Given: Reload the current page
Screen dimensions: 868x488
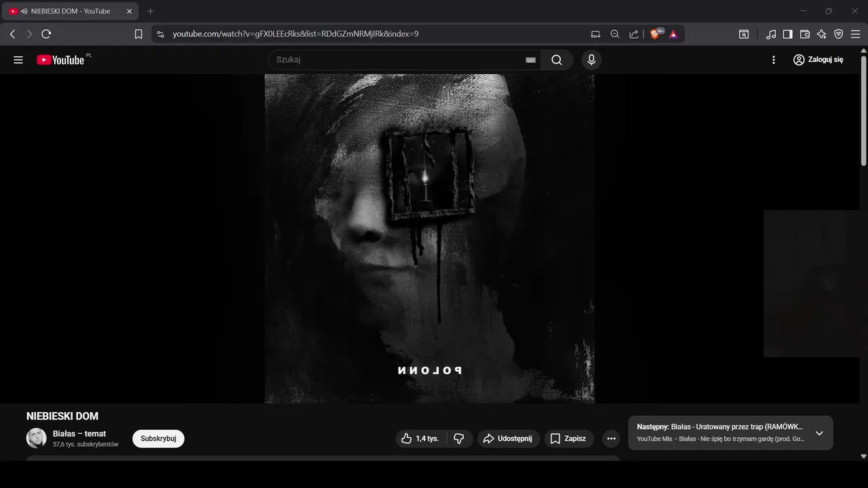Looking at the screenshot, I should point(46,34).
